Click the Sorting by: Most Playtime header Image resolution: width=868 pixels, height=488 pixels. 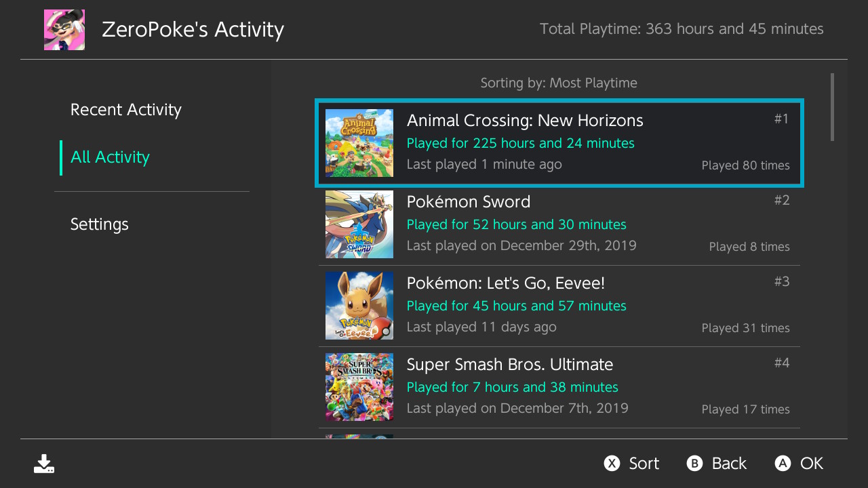click(559, 83)
